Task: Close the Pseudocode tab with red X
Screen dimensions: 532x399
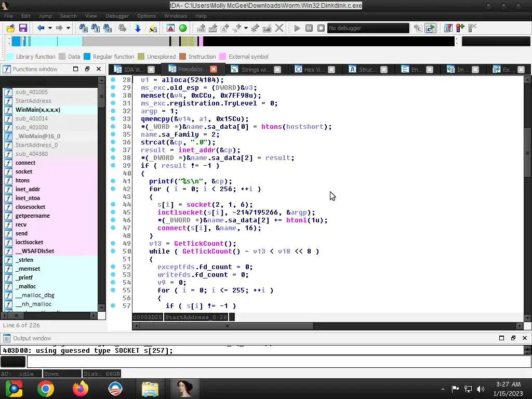Action: coord(214,69)
